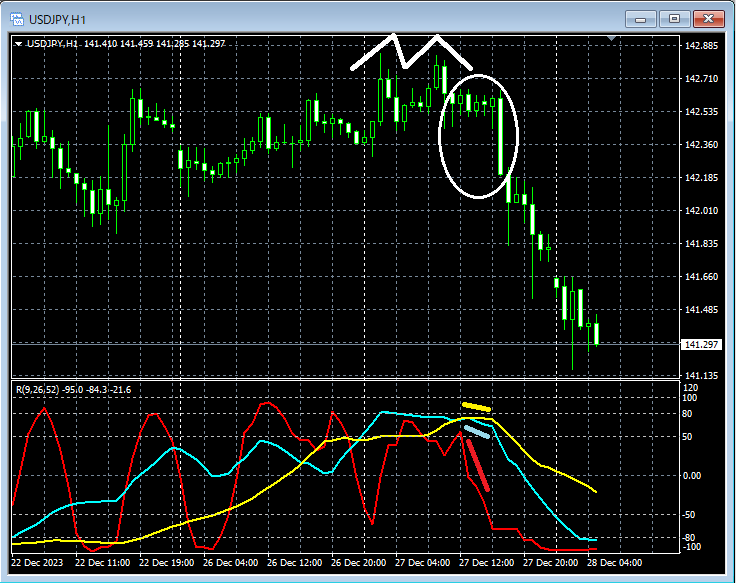The height and width of the screenshot is (583, 737).
Task: Click the 28 Dec 04:00 time label
Action: tap(614, 563)
